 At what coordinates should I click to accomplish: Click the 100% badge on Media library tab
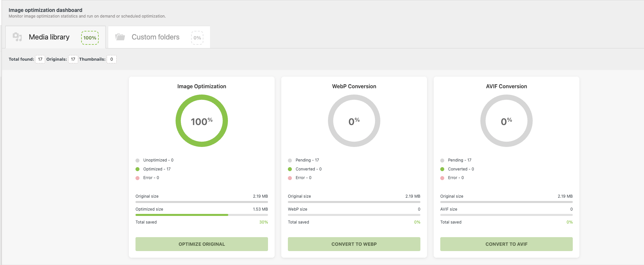click(90, 38)
